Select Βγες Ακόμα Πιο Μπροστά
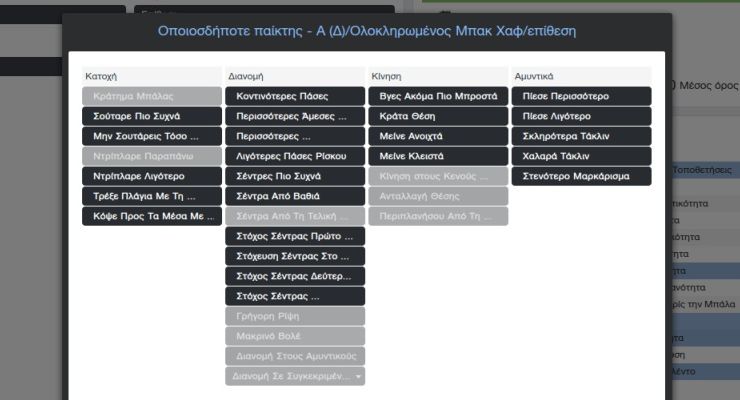 [x=438, y=96]
